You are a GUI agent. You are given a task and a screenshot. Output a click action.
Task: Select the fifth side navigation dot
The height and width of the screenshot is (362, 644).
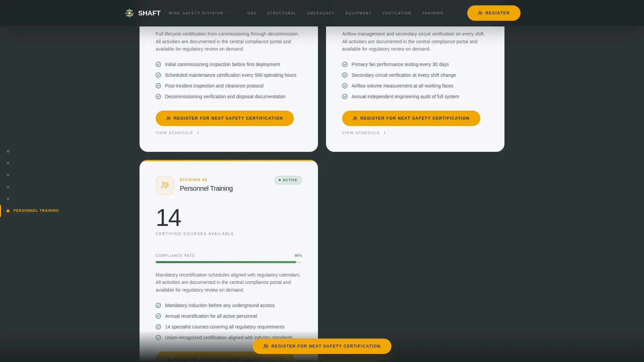(x=8, y=199)
